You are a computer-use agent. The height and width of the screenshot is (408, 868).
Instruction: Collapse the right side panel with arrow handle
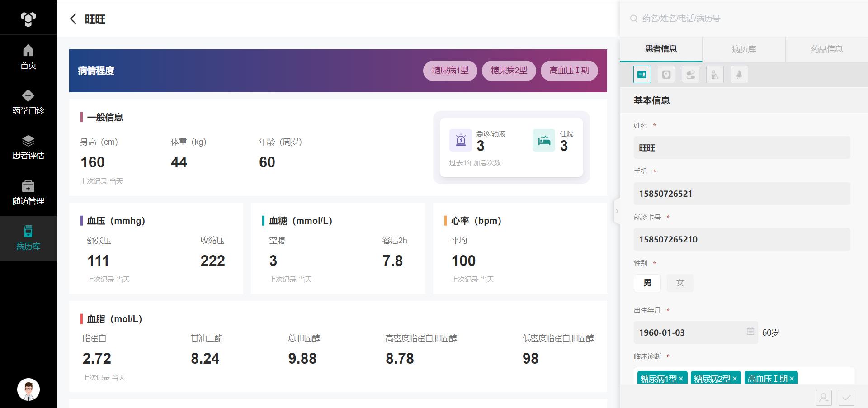[617, 211]
